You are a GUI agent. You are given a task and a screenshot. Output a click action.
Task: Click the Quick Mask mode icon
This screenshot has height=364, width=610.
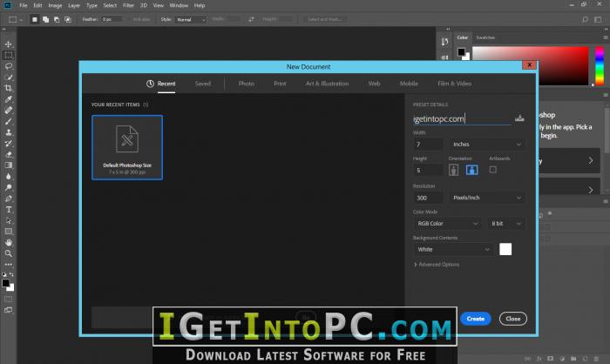[8, 299]
